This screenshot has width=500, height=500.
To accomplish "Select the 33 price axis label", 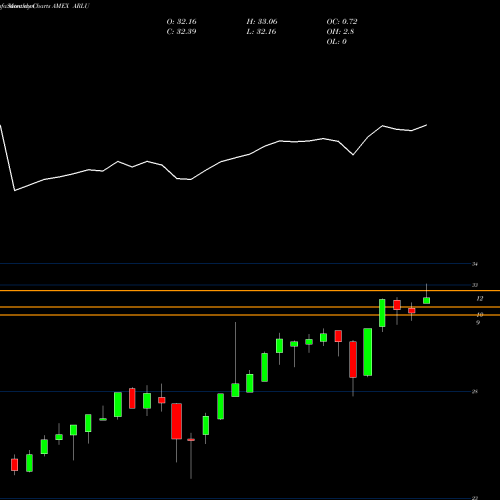I will (x=475, y=285).
